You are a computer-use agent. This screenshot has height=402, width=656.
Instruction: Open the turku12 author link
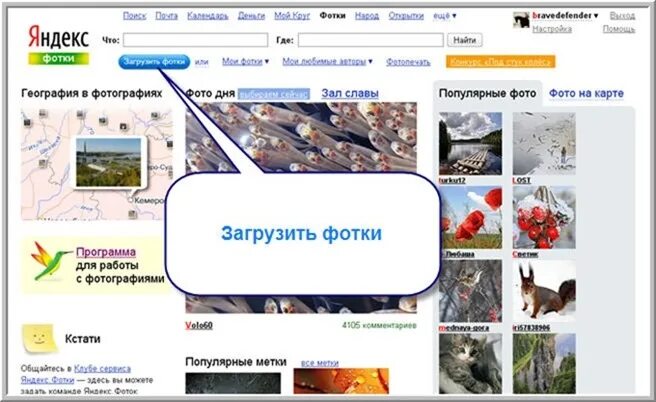point(452,180)
